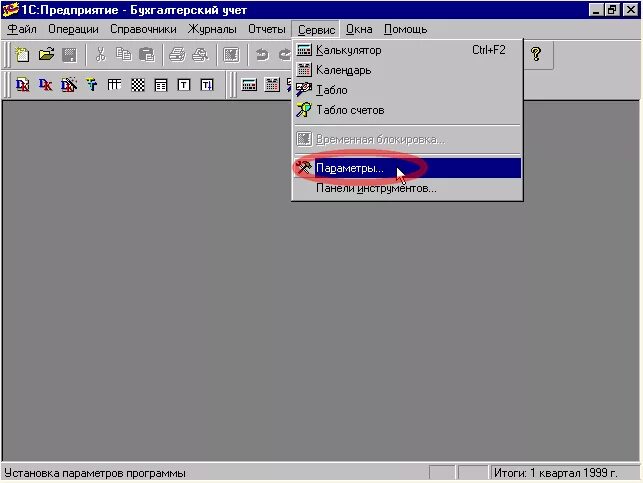Select the Табло menu entry
The image size is (643, 483).
[x=407, y=90]
